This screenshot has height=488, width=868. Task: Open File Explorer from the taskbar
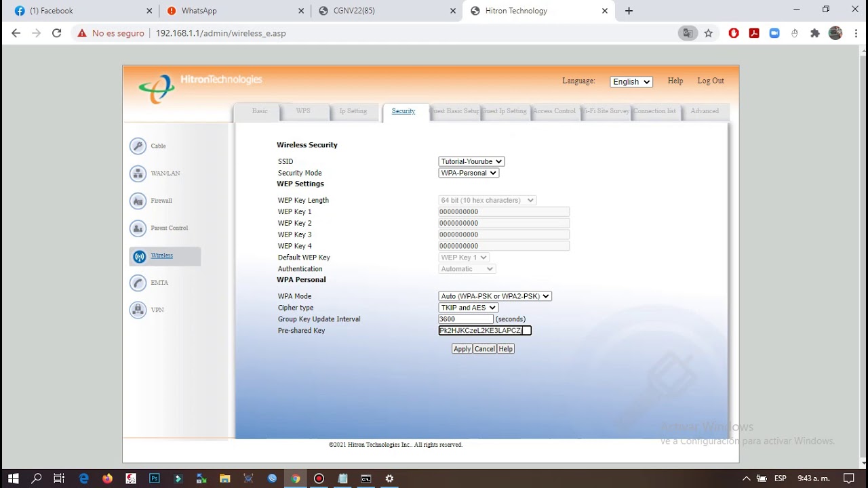225,479
